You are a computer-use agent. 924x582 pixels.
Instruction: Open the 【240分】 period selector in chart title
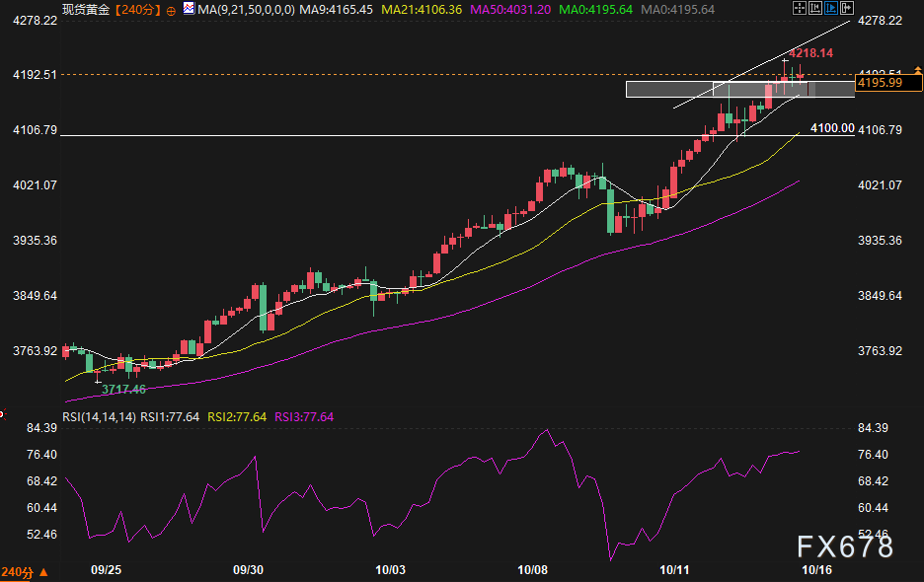tap(132, 10)
